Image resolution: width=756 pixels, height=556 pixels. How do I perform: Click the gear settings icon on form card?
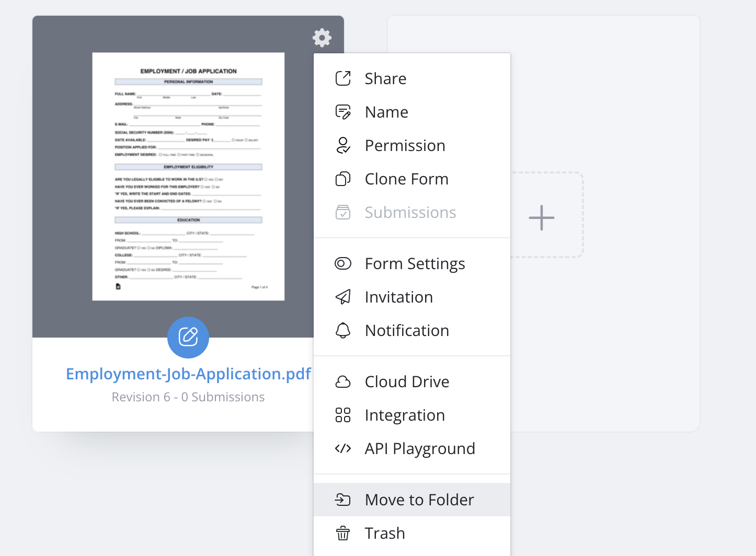[322, 38]
